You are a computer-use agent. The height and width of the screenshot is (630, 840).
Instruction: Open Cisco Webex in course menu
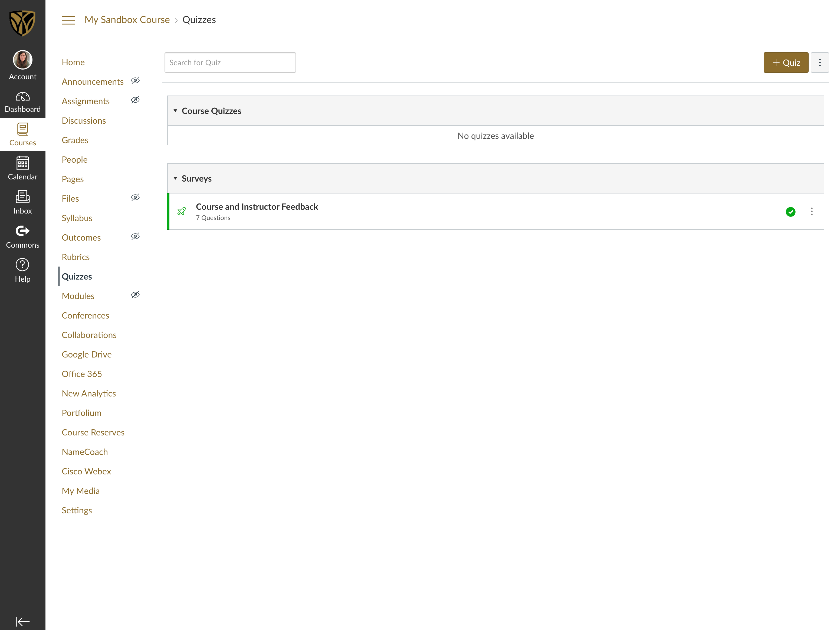(x=87, y=472)
